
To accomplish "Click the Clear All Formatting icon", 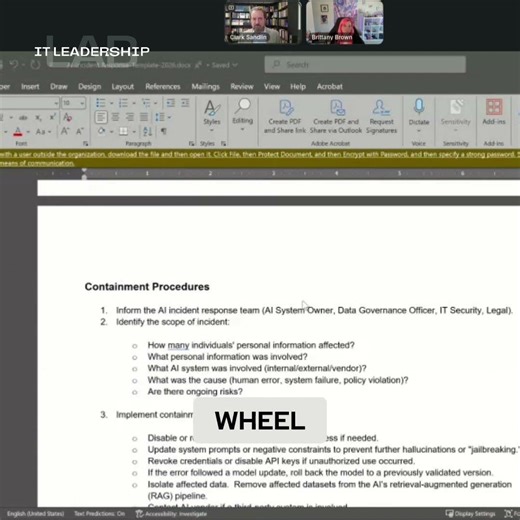I will click(68, 117).
